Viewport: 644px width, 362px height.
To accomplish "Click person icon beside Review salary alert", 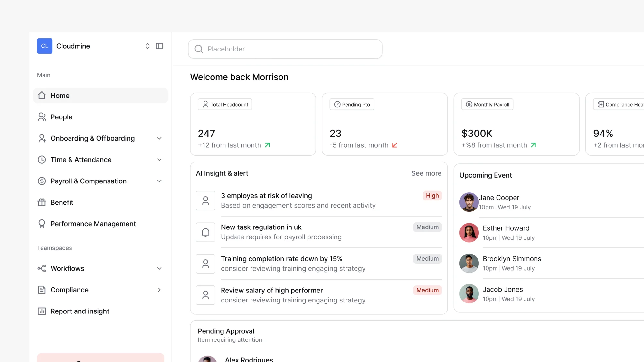I will click(205, 295).
